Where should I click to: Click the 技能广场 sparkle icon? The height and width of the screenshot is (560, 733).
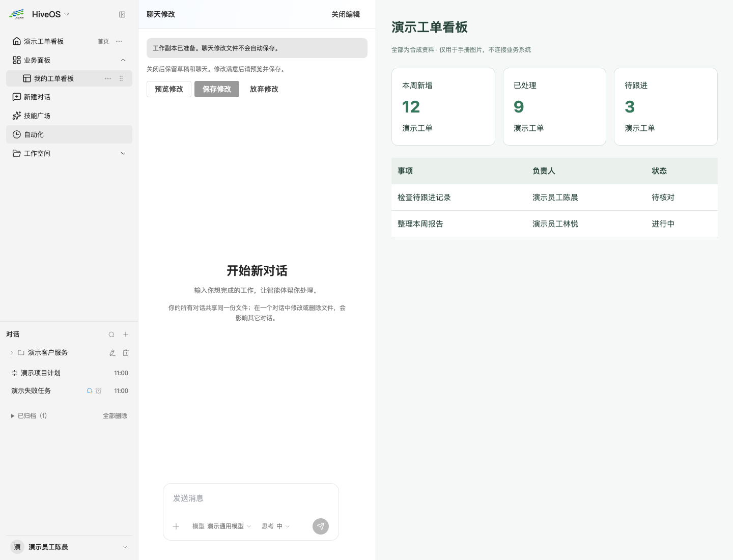click(x=17, y=116)
